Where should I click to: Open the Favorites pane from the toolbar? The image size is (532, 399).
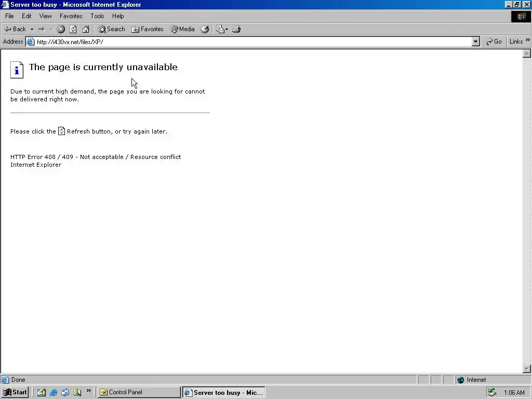click(147, 29)
